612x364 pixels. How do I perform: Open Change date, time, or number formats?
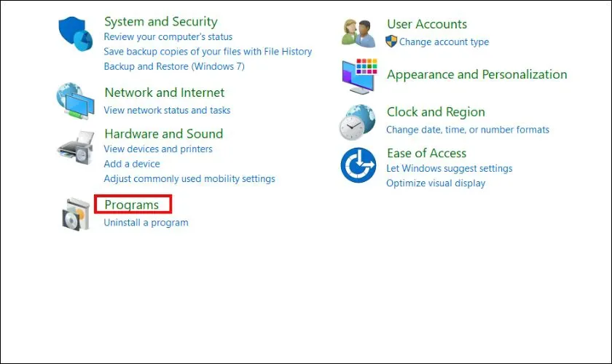[x=467, y=130]
